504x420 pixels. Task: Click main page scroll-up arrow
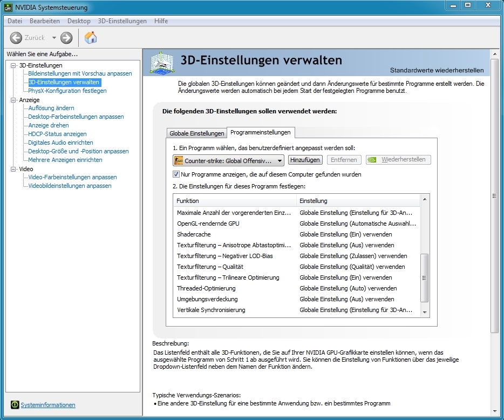(x=495, y=54)
